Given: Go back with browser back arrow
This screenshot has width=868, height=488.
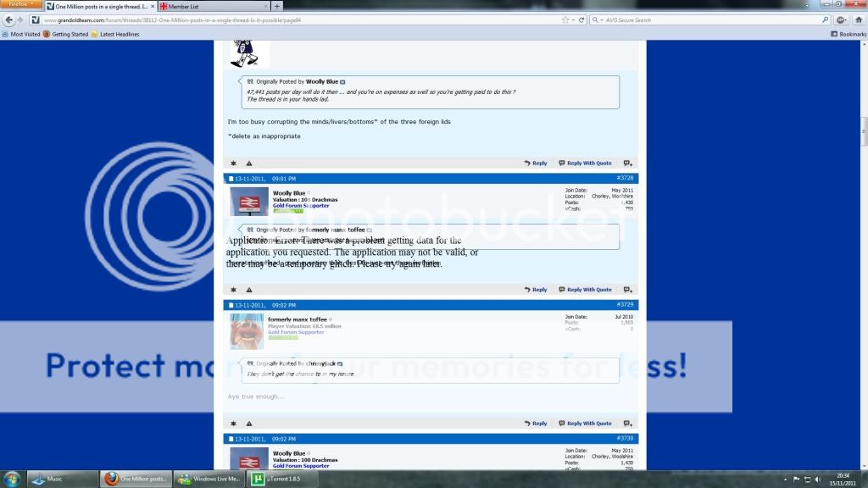Looking at the screenshot, I should click(x=8, y=20).
